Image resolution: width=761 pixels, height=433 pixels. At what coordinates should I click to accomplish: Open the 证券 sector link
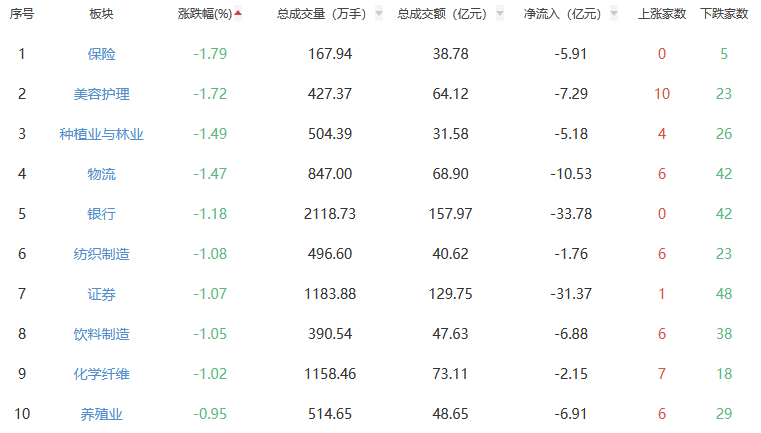(101, 294)
